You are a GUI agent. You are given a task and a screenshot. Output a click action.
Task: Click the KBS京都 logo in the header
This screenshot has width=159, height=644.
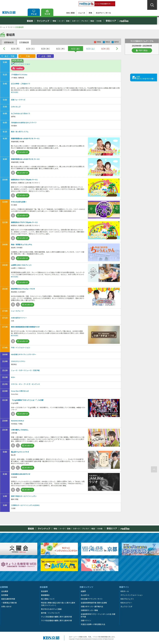coord(9,13)
